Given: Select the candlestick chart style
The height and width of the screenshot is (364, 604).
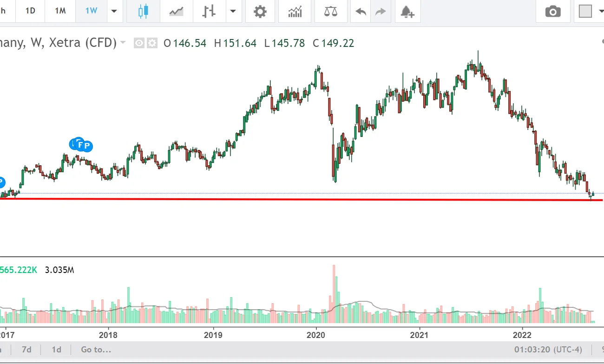Looking at the screenshot, I should coord(143,12).
